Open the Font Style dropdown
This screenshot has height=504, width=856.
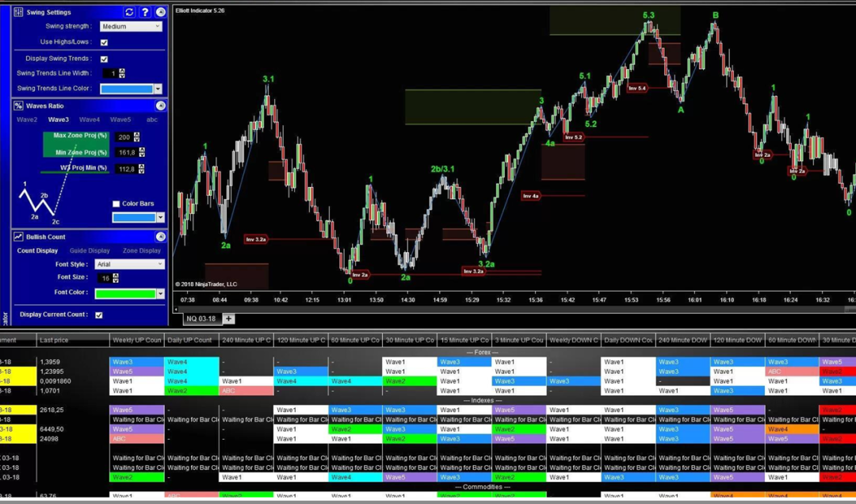tap(129, 265)
